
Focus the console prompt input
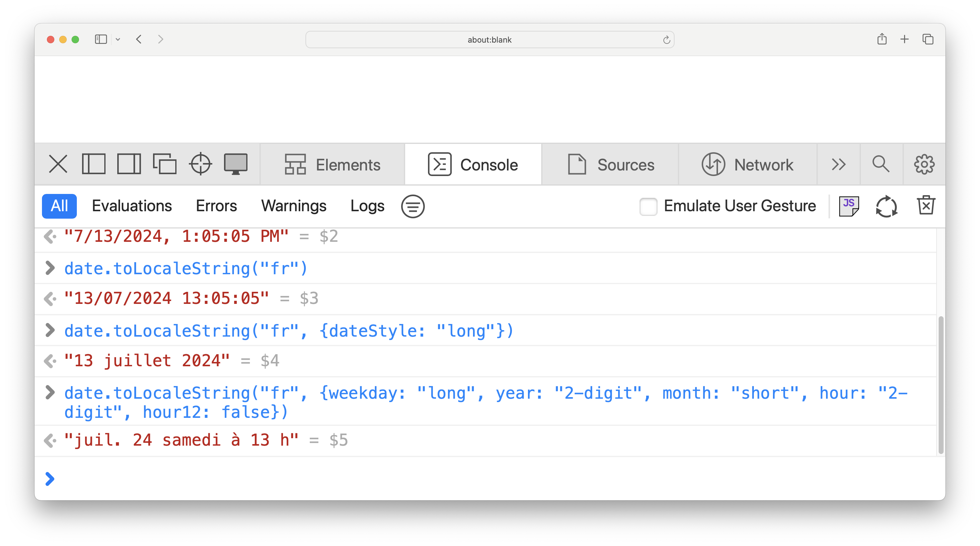490,479
